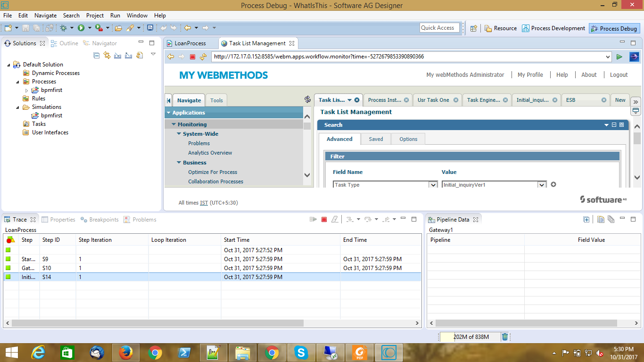This screenshot has width=644, height=362.
Task: Add filter row with plus icon
Action: pyautogui.click(x=553, y=184)
